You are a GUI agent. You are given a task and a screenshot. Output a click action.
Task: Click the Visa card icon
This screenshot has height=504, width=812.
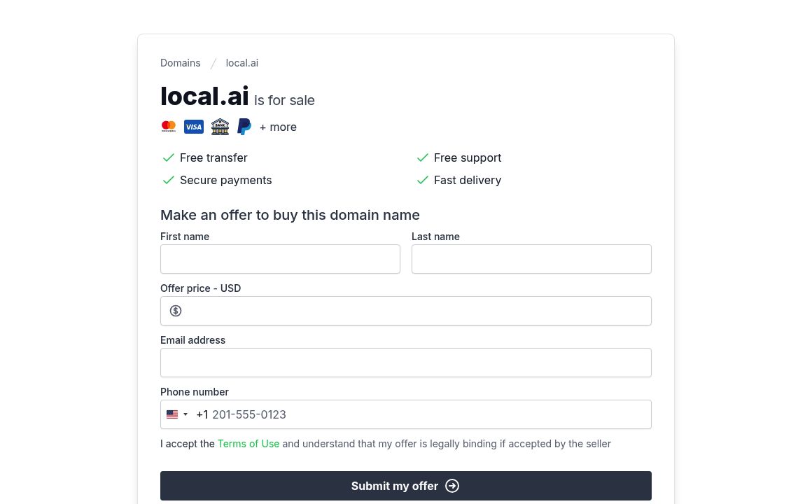click(194, 127)
